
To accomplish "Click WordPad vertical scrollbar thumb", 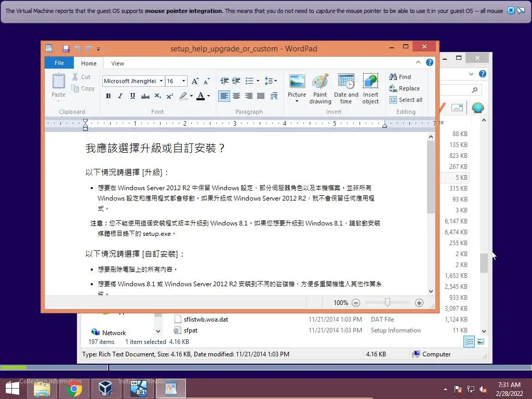I will [431, 177].
